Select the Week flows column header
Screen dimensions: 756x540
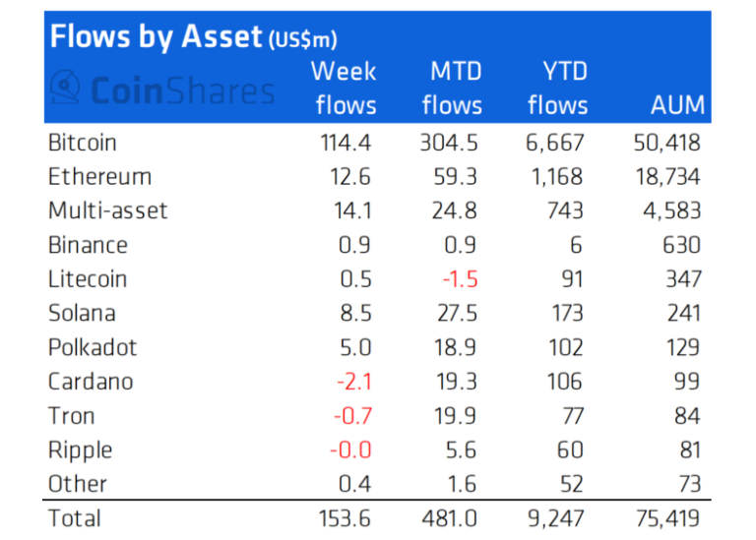click(x=345, y=88)
